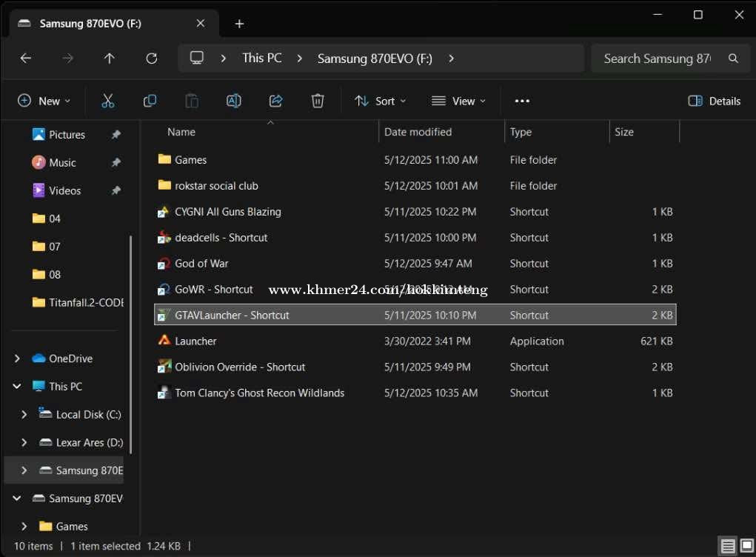Click the Ghost Recon Wildlands shortcut icon

[x=164, y=393]
